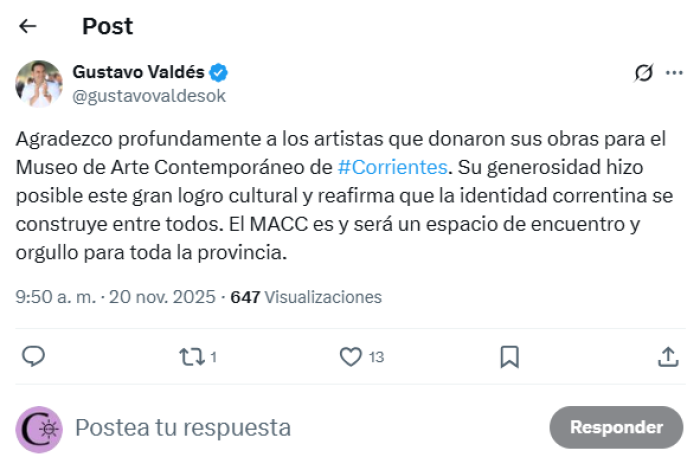Open the Grok icon on the post
The height and width of the screenshot is (470, 700).
click(x=644, y=72)
